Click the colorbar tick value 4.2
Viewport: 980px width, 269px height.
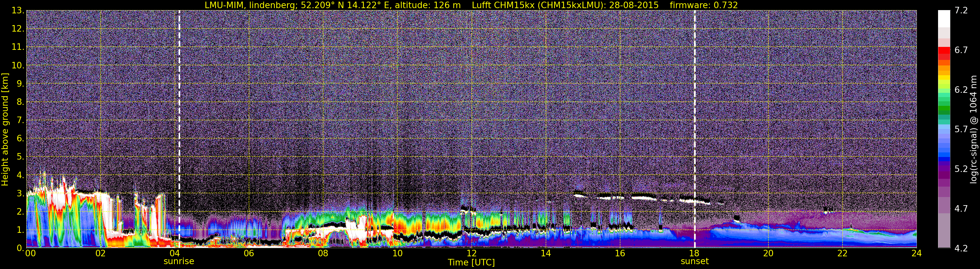pyautogui.click(x=961, y=248)
